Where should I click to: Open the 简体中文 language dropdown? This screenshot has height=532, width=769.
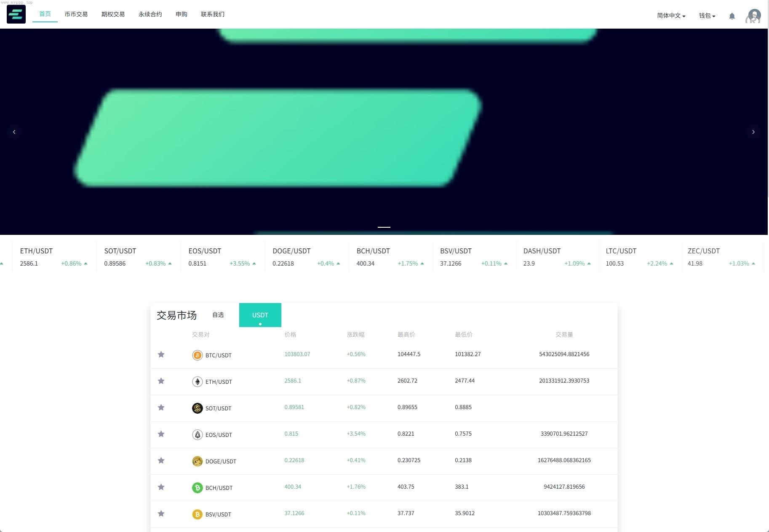670,15
